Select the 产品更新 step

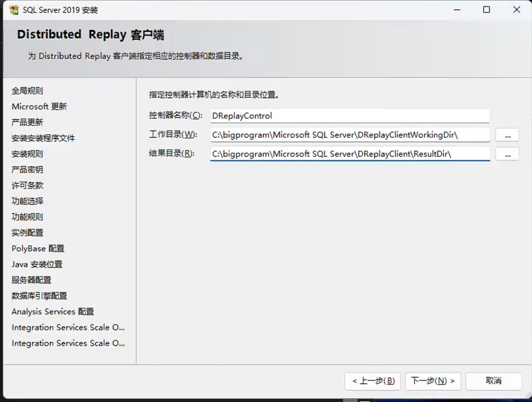pos(28,122)
